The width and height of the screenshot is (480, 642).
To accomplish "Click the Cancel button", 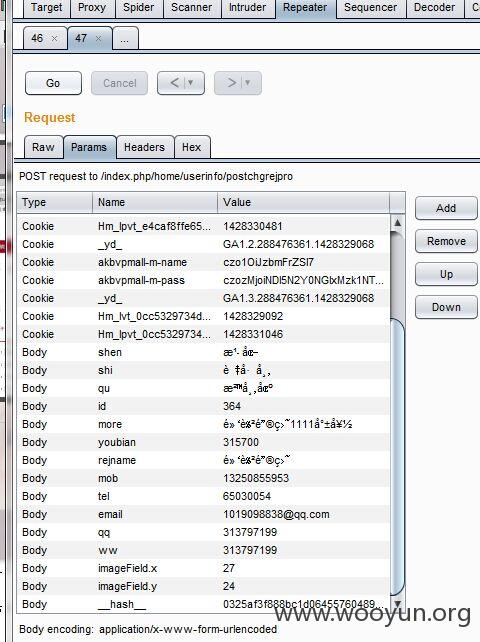I will point(119,83).
